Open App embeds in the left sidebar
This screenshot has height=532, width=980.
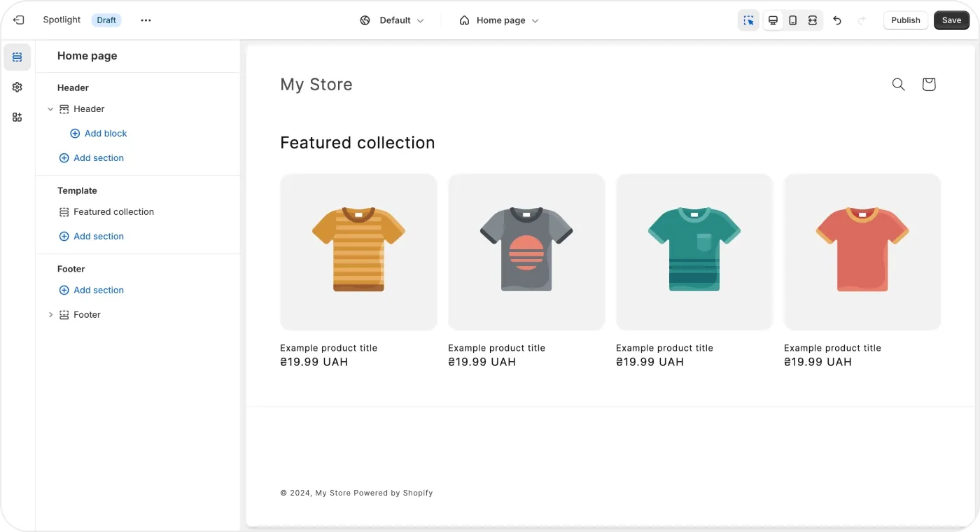pos(17,117)
